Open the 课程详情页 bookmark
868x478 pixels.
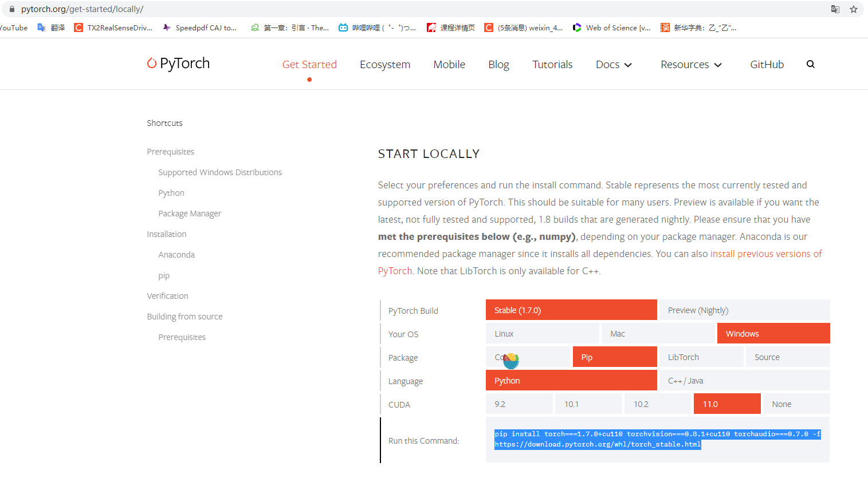(x=451, y=27)
